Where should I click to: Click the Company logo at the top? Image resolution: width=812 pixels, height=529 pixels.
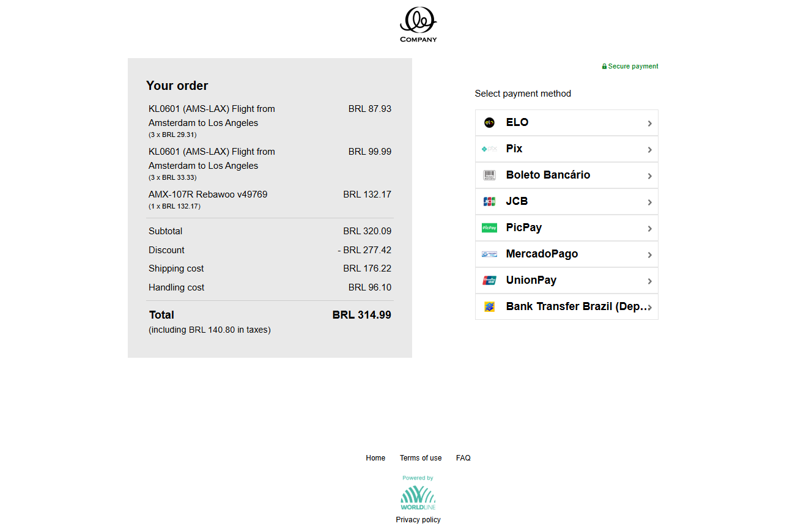click(418, 24)
